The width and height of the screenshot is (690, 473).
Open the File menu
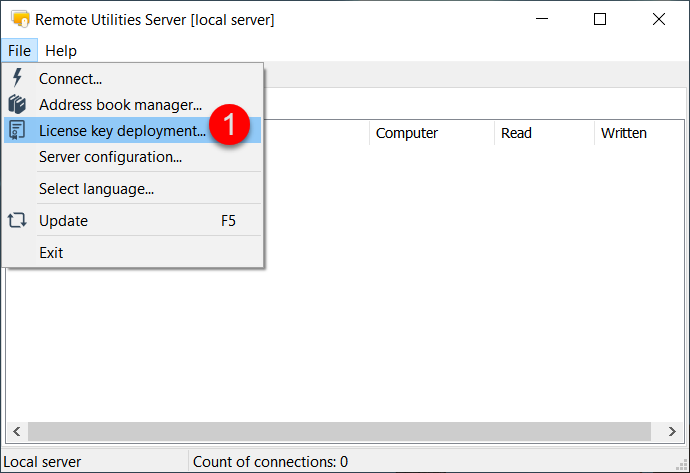pos(19,51)
